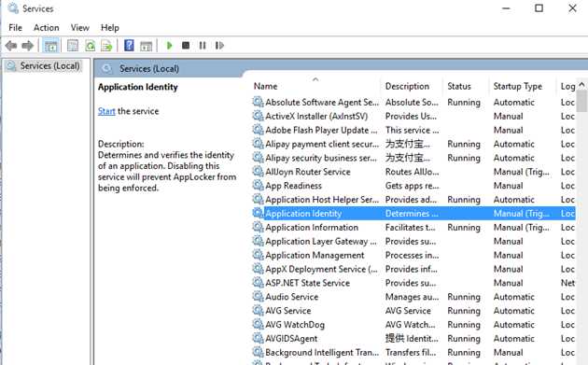Click gear icon of Background Intelligent Transfer row

pos(258,352)
